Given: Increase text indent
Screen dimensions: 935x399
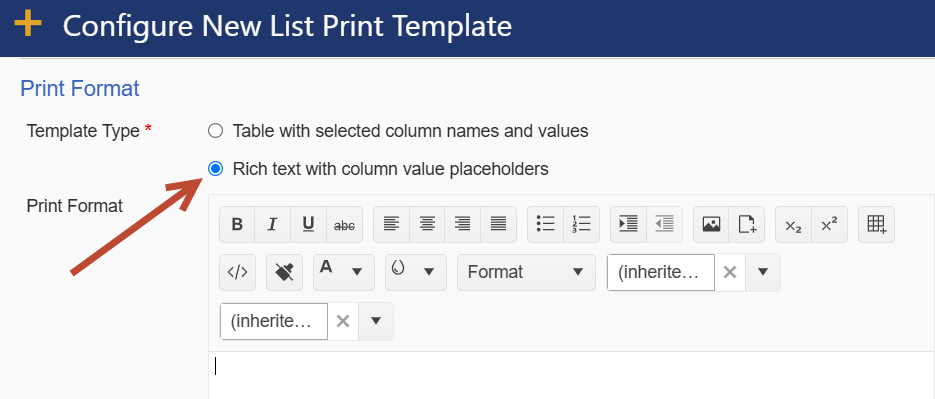Looking at the screenshot, I should point(628,224).
